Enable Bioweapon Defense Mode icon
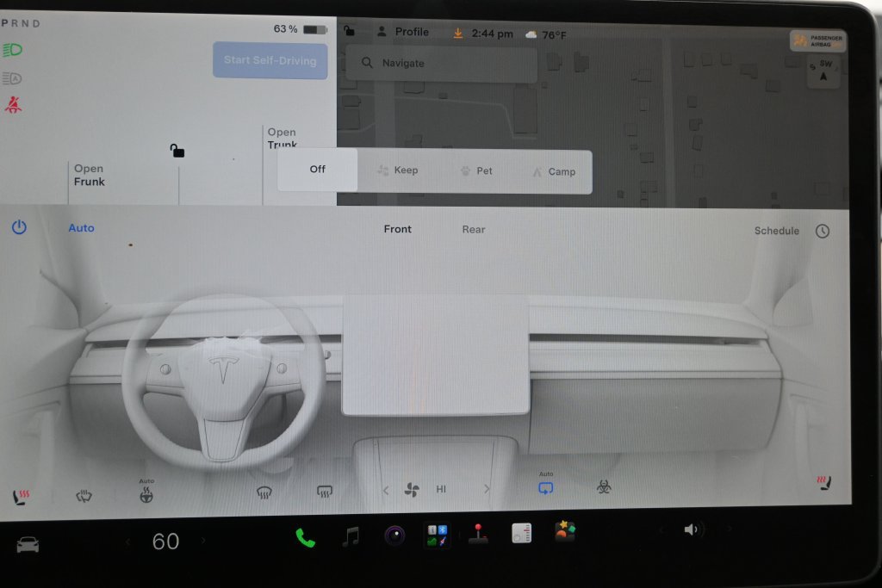 click(x=604, y=486)
